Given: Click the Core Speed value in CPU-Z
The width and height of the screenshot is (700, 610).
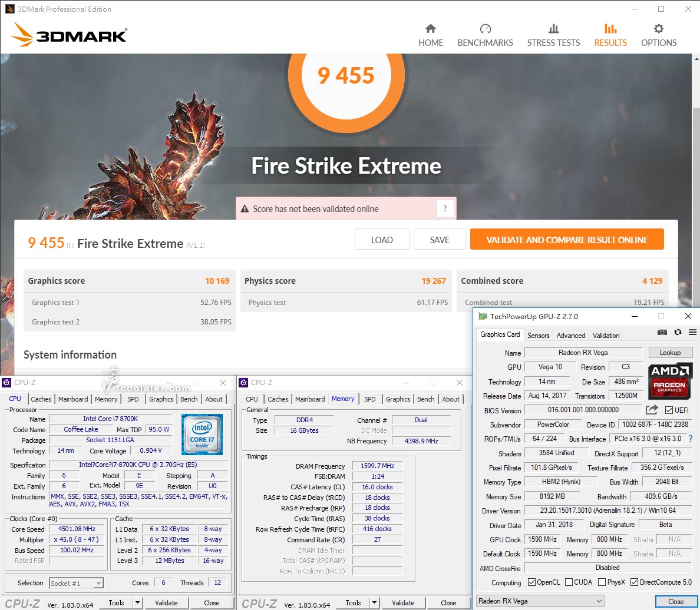Looking at the screenshot, I should pyautogui.click(x=77, y=529).
